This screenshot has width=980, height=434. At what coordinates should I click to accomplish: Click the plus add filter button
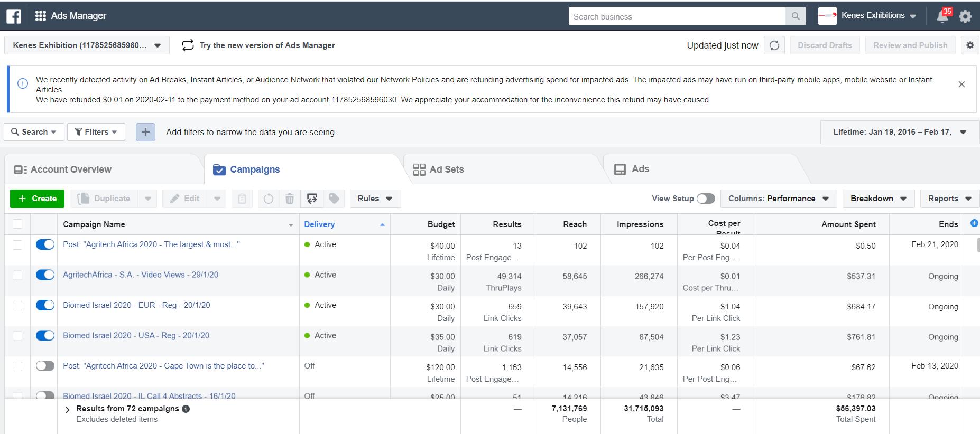145,132
